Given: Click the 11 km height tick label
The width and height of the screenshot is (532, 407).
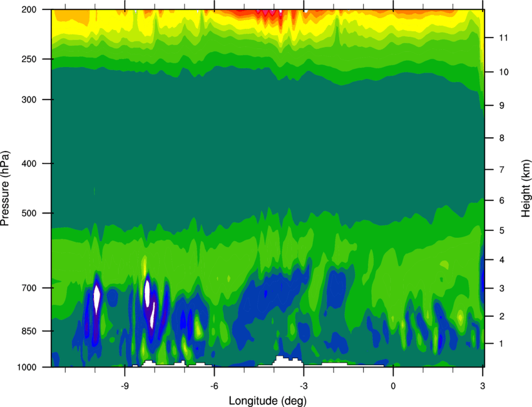Looking at the screenshot, I should [503, 38].
